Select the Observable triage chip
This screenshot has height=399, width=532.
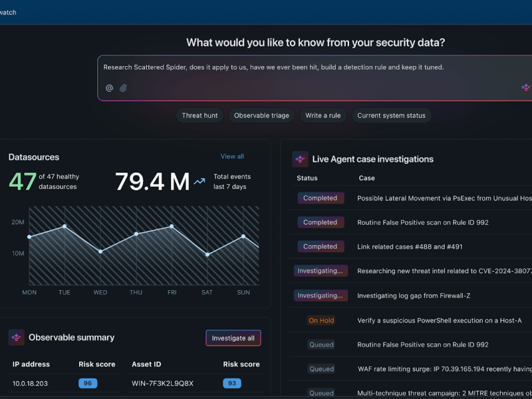pos(261,115)
